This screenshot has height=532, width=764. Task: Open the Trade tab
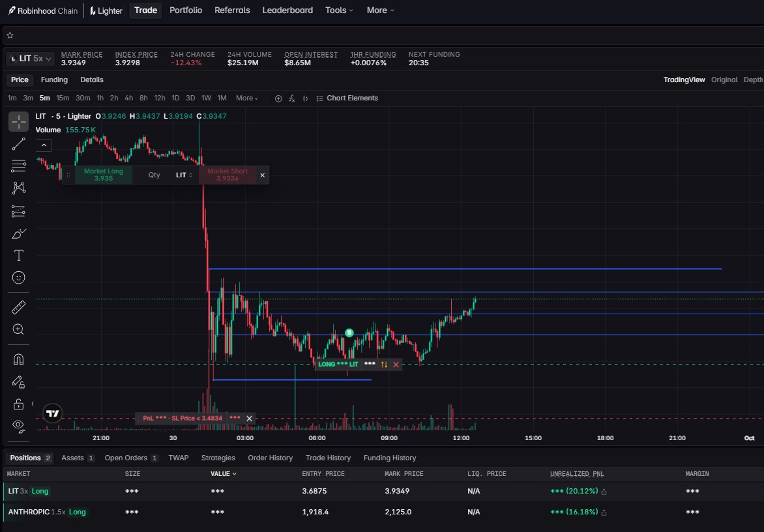(145, 10)
